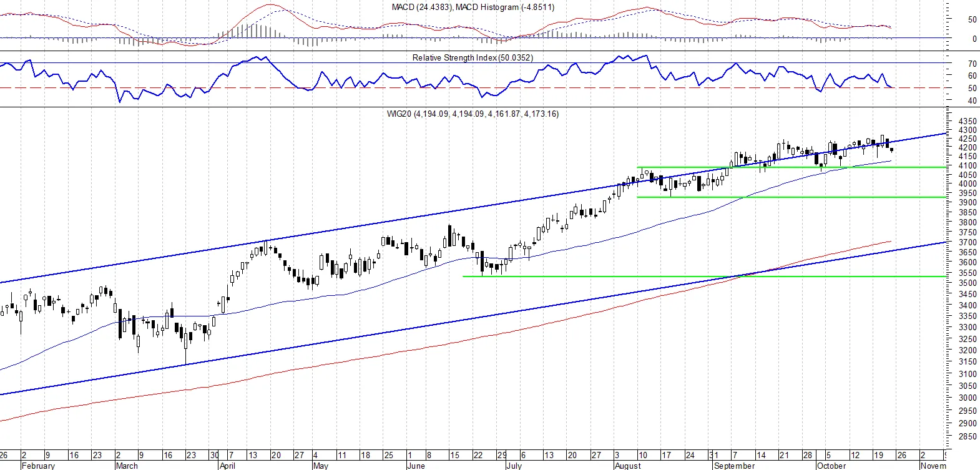Select the 31 date label before September

coord(713,455)
